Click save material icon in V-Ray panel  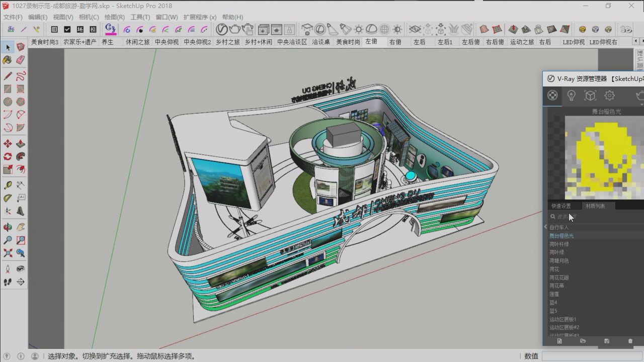[x=607, y=341]
